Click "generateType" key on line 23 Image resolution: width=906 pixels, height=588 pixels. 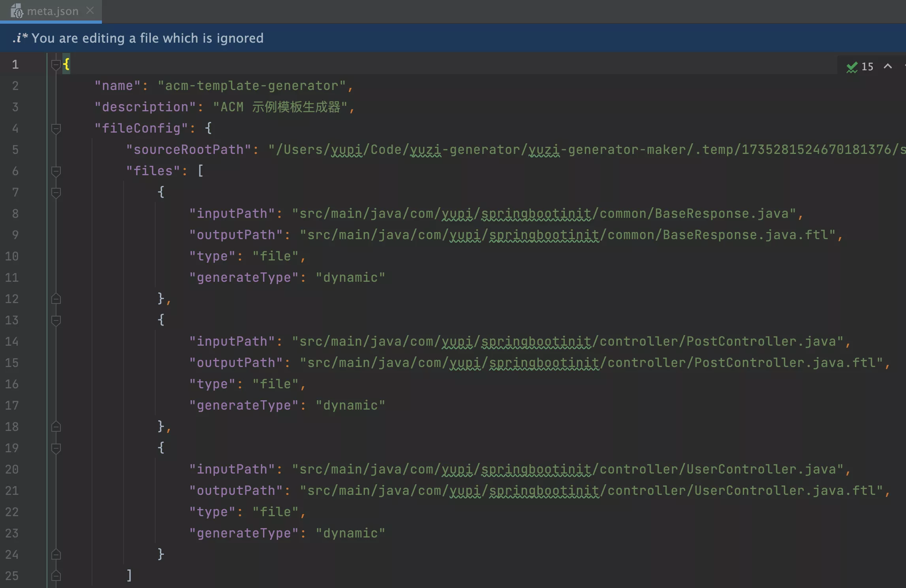[x=244, y=533]
